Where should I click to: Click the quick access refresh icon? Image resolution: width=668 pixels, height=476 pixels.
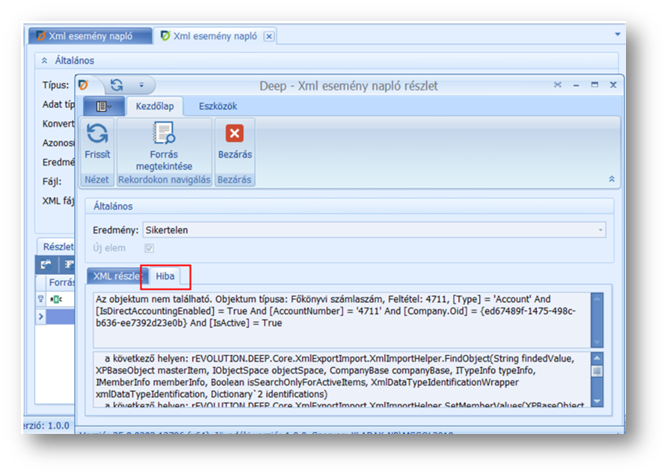[117, 86]
